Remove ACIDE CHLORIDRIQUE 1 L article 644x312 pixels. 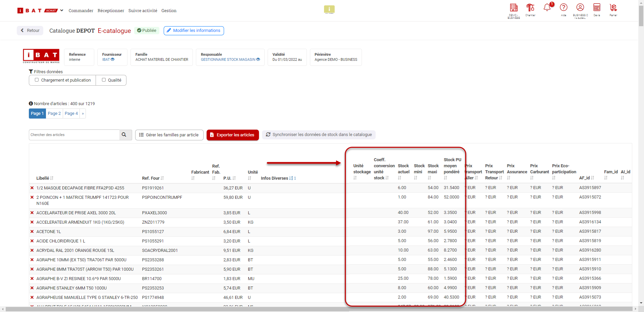click(32, 241)
